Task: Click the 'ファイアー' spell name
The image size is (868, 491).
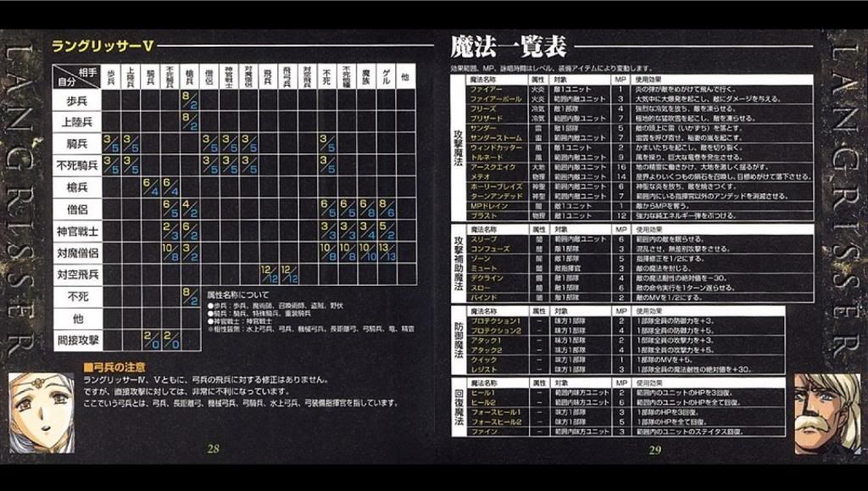Action: (486, 89)
